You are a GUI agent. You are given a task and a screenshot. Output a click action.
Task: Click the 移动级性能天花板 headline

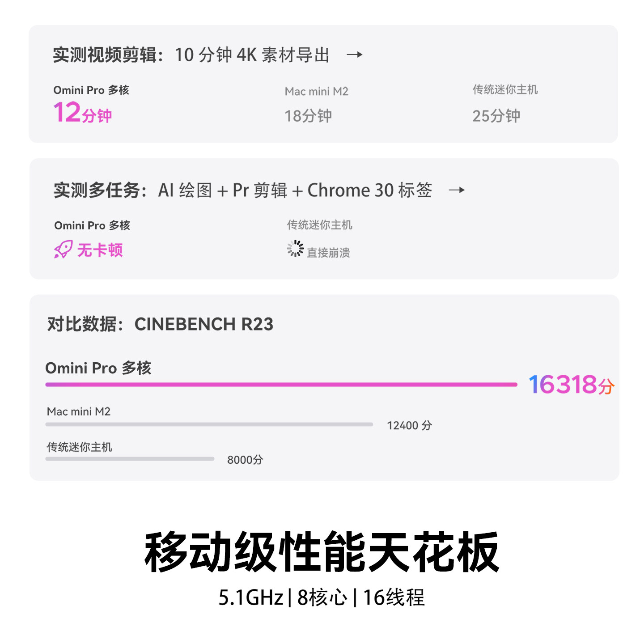(322, 552)
